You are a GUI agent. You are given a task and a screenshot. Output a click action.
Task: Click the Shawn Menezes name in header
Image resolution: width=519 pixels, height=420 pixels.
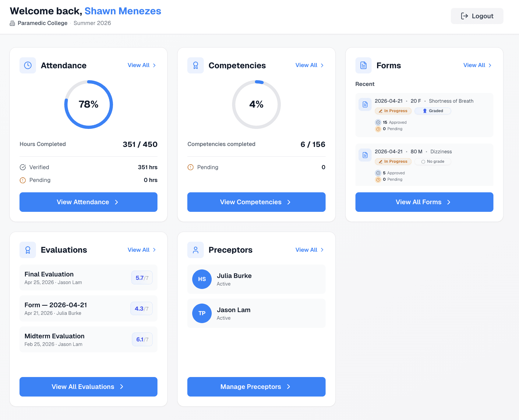(x=123, y=11)
